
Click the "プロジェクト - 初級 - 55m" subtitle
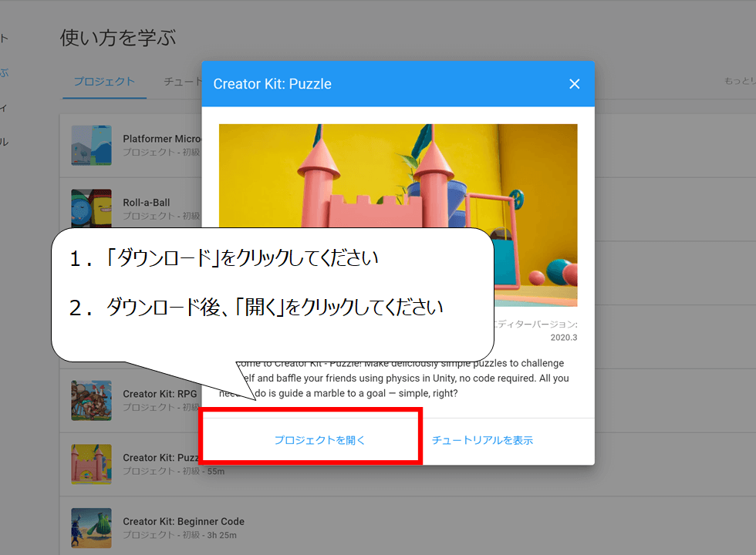(x=174, y=471)
